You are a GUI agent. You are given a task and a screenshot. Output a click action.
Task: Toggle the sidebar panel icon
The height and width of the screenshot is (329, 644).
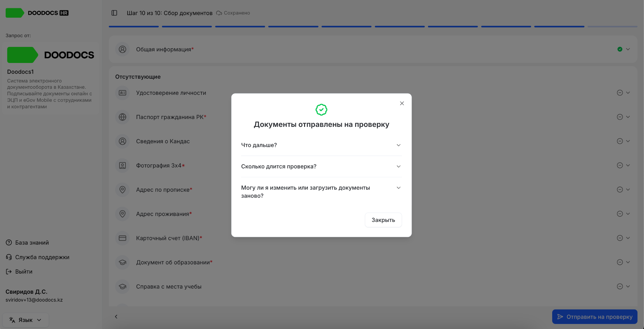114,13
